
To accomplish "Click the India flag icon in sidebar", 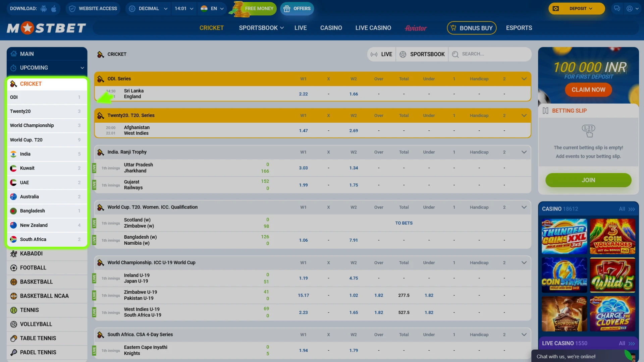I will [x=13, y=154].
